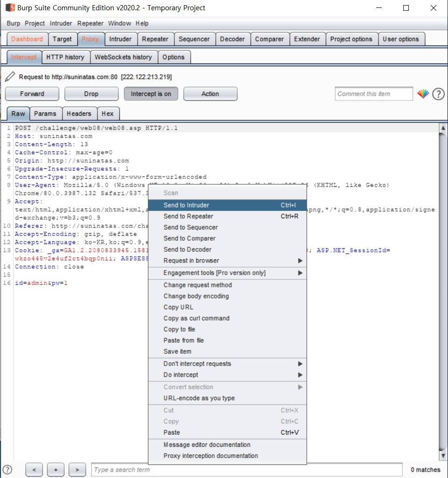Open the Intruder tool tab
This screenshot has width=448, height=478.
click(120, 39)
